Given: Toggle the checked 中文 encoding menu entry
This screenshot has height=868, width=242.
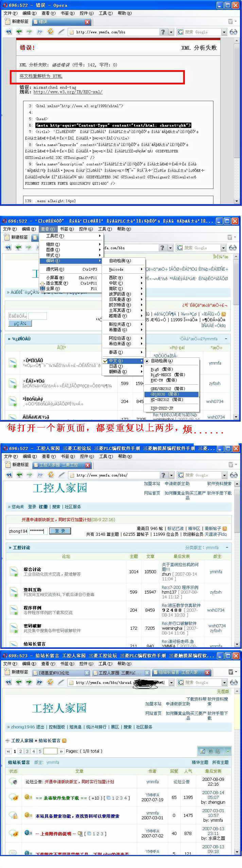Looking at the screenshot, I should 116,361.
